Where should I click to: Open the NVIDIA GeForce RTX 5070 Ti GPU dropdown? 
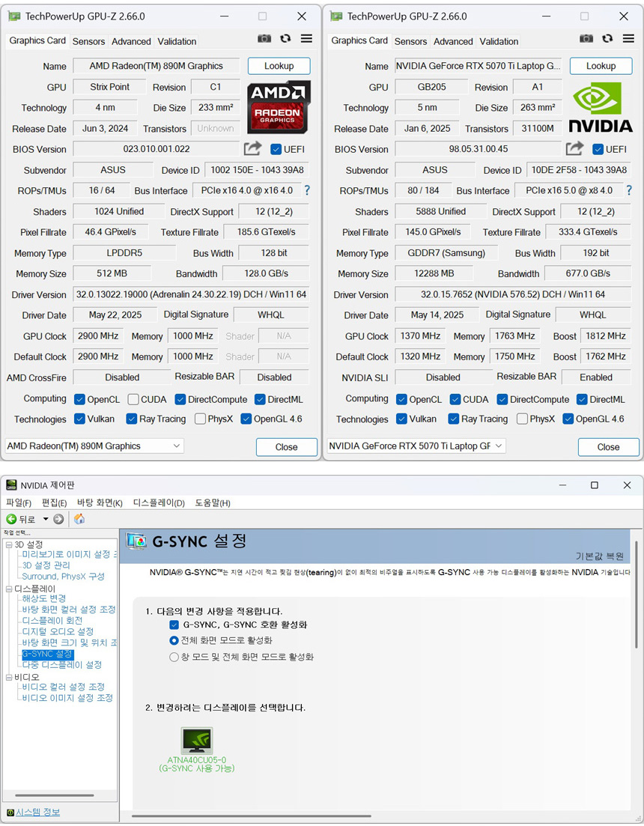click(x=416, y=446)
